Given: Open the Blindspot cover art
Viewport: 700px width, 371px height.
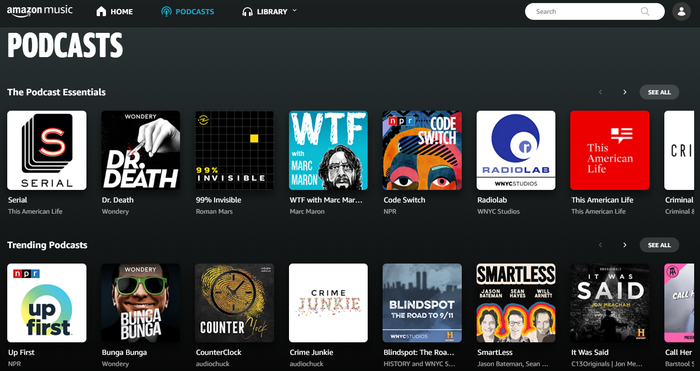Looking at the screenshot, I should click(x=422, y=303).
